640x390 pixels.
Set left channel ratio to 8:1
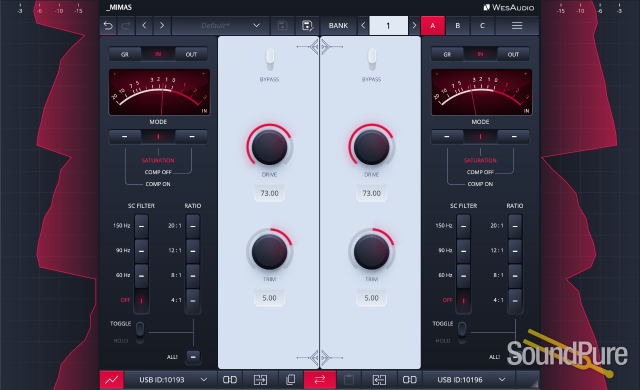pyautogui.click(x=193, y=276)
